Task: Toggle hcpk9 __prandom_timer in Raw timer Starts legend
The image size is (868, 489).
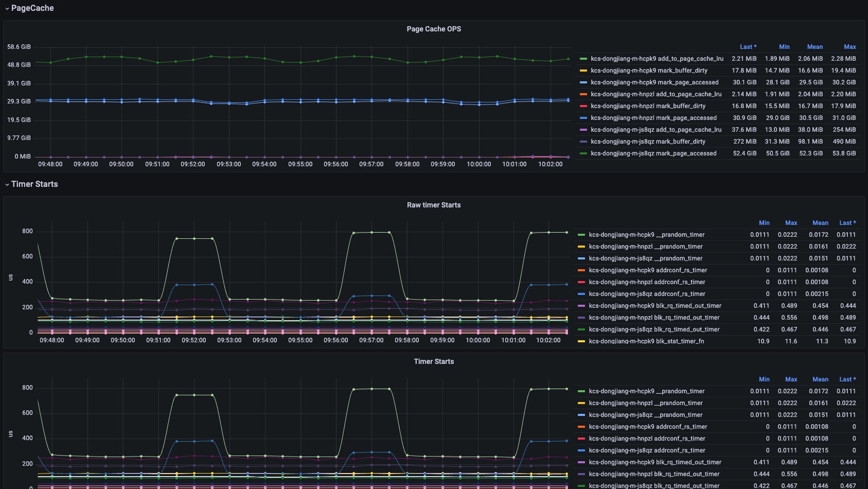Action: pos(647,235)
